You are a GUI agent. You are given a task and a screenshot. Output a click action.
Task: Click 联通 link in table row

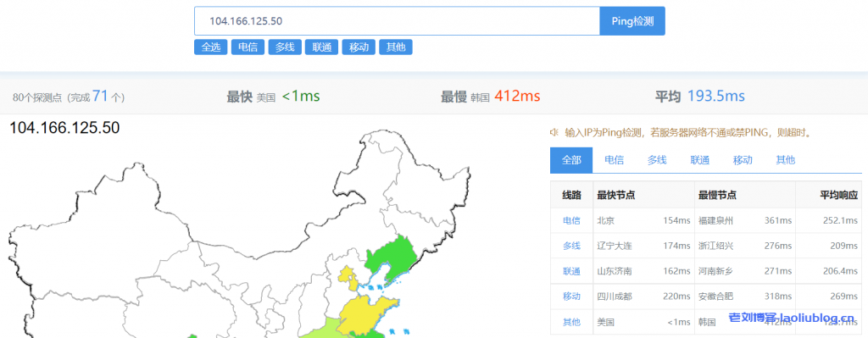pos(571,271)
